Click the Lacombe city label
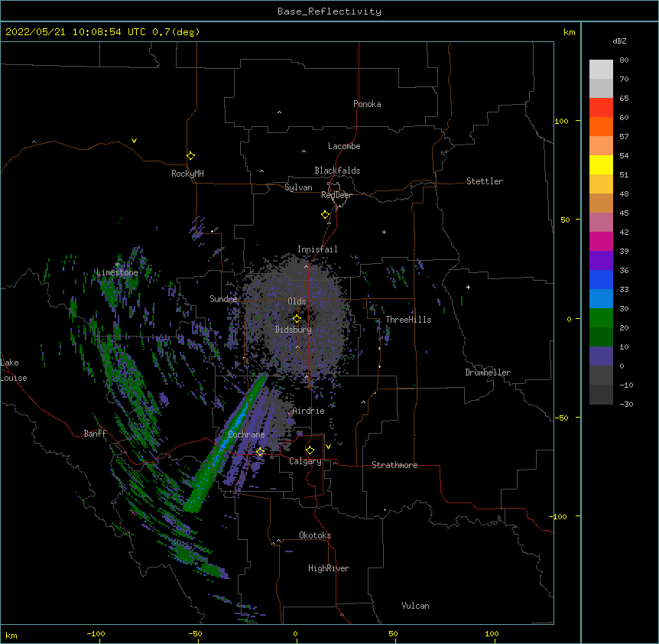This screenshot has height=644, width=659. [x=344, y=146]
